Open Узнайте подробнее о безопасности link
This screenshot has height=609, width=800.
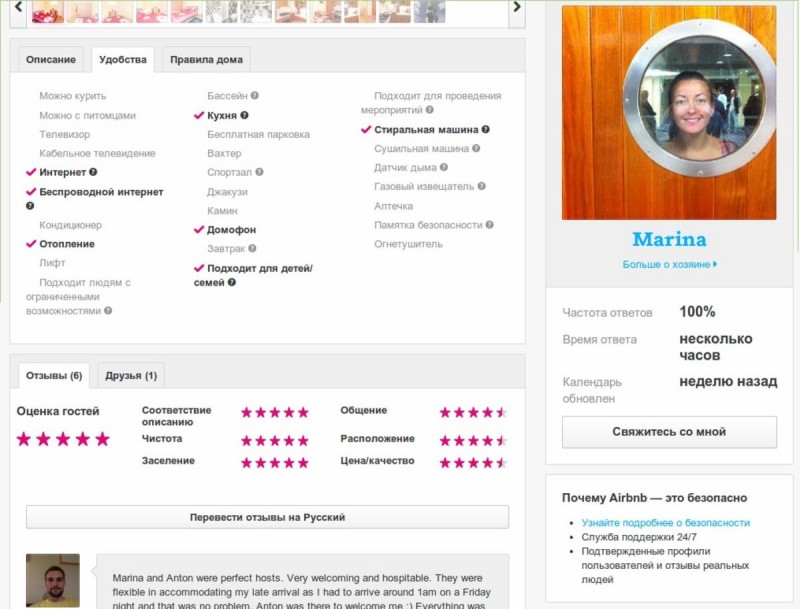tap(665, 523)
